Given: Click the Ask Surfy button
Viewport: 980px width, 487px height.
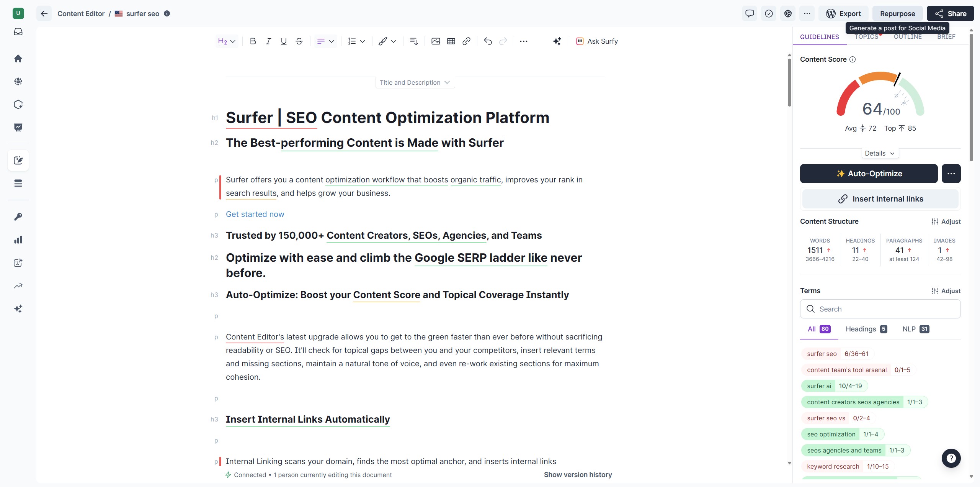Looking at the screenshot, I should click(x=597, y=41).
